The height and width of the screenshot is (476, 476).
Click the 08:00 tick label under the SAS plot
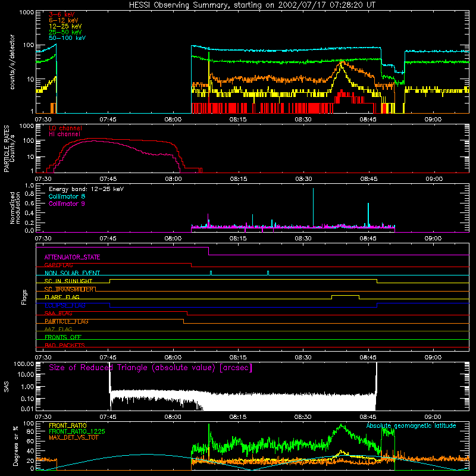173,417
